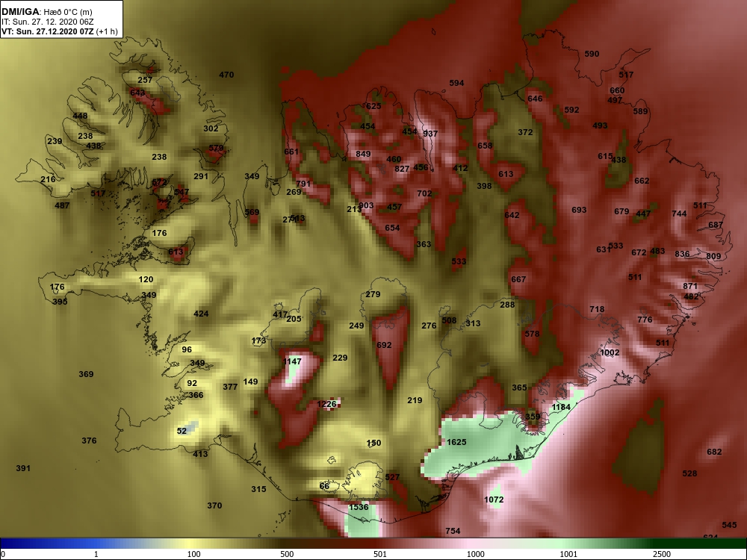Click the 594 value over the sea

[456, 83]
